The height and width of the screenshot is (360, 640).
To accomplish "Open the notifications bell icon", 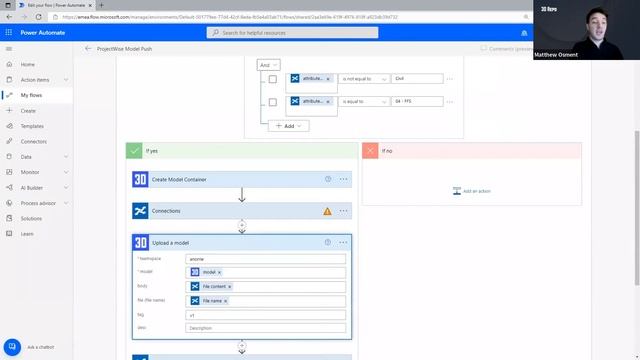I will pyautogui.click(x=524, y=33).
